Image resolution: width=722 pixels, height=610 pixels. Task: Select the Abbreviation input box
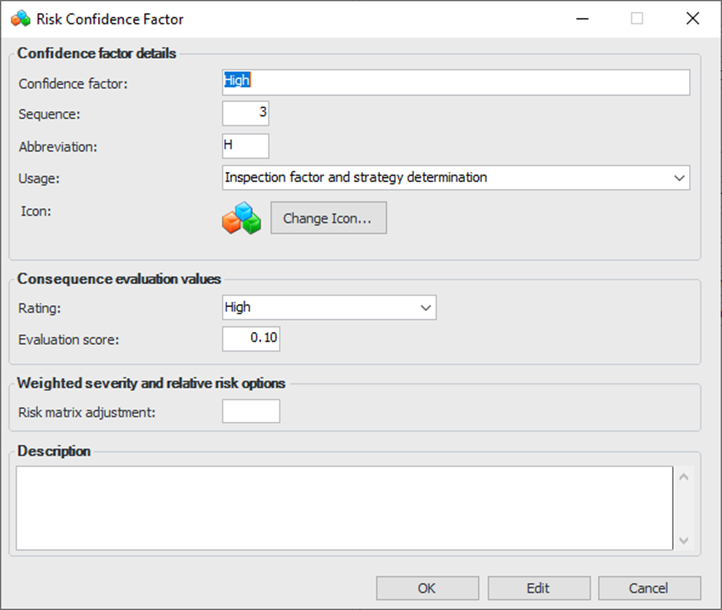246,146
